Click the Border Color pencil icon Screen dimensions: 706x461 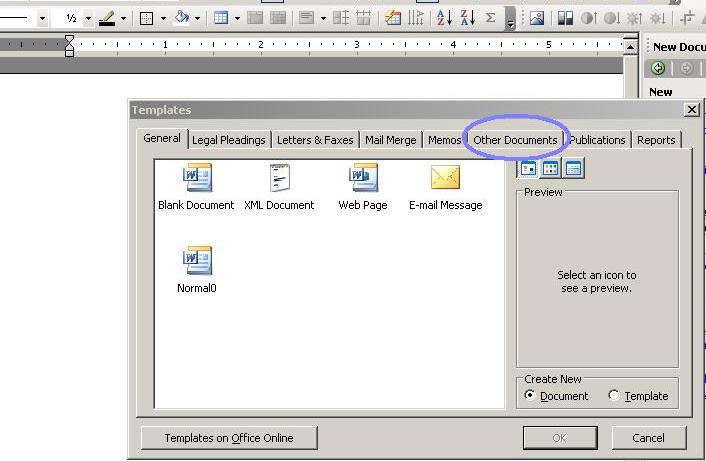click(107, 18)
